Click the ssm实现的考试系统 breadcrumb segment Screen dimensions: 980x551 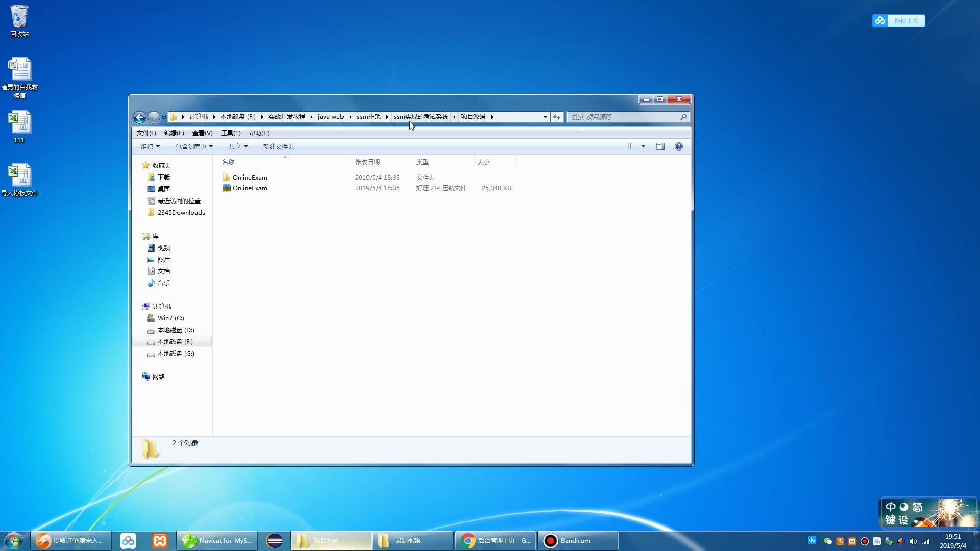click(421, 117)
